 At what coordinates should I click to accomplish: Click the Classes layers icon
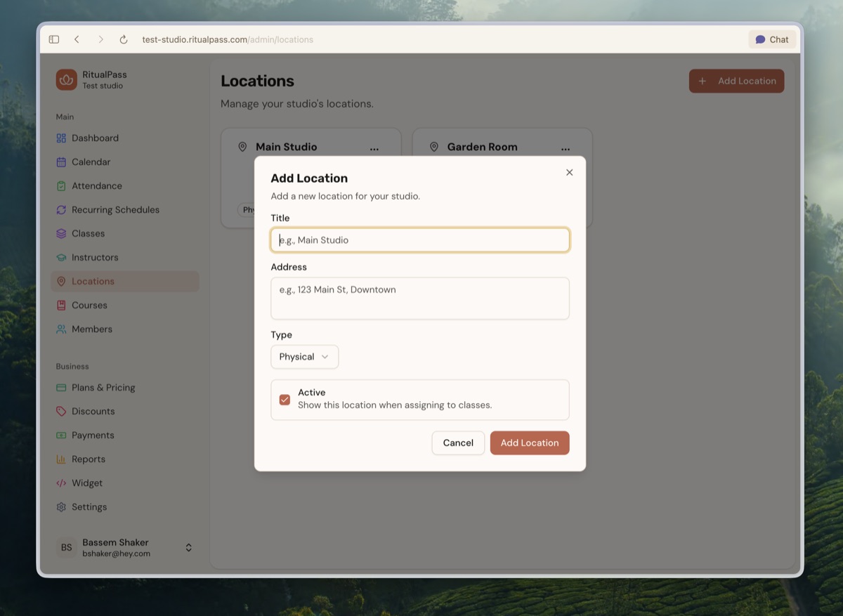point(61,234)
